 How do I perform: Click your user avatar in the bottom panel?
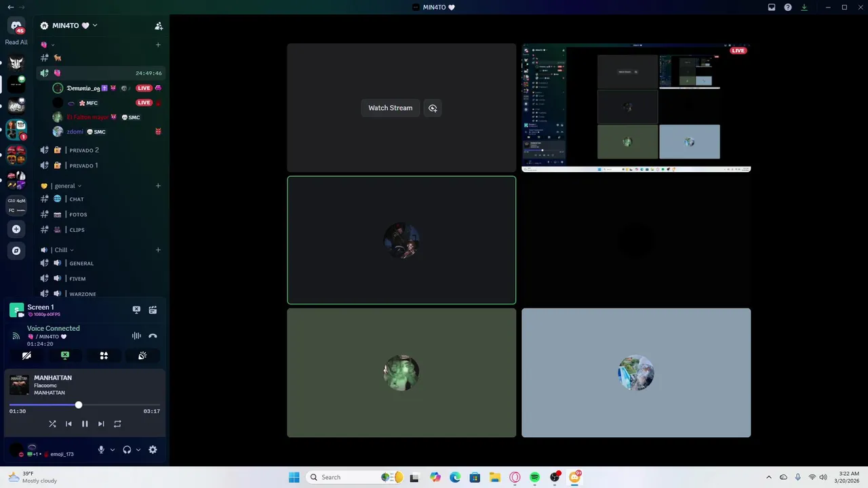pyautogui.click(x=17, y=449)
